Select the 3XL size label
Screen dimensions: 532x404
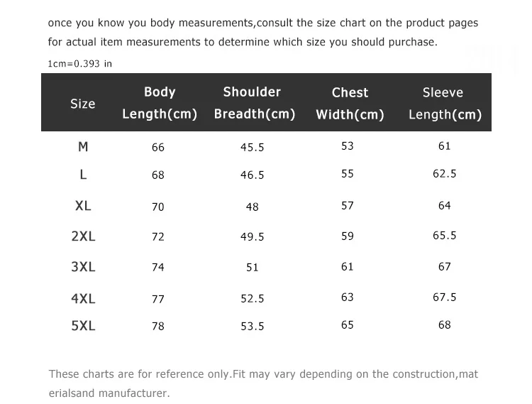tap(83, 267)
